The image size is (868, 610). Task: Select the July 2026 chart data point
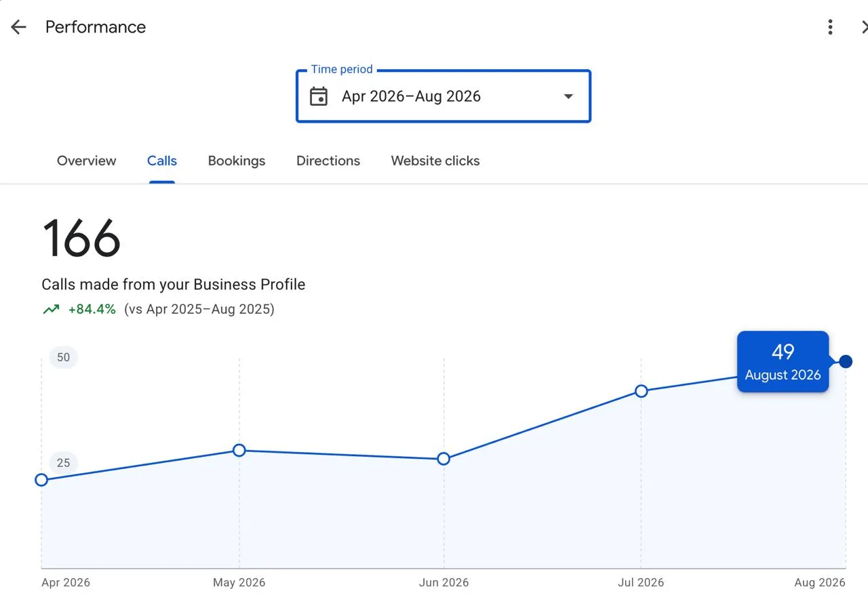[642, 391]
